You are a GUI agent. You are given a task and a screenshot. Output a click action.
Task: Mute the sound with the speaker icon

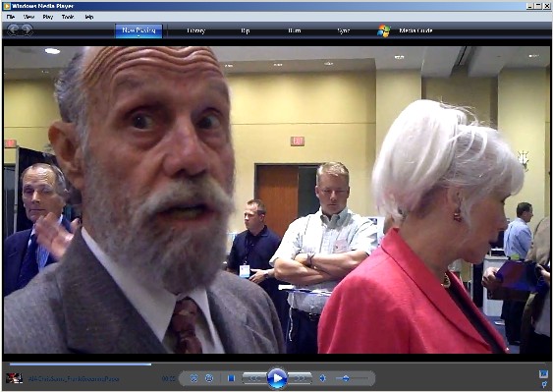tap(322, 378)
